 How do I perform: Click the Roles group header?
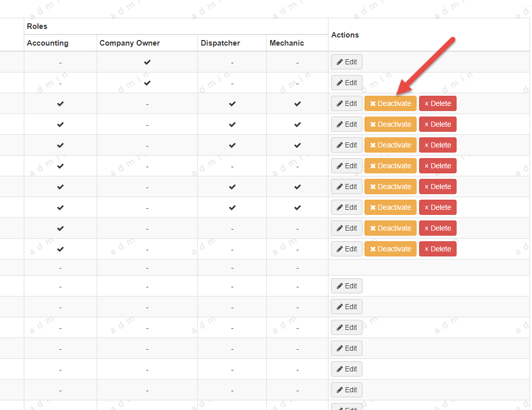pyautogui.click(x=37, y=26)
